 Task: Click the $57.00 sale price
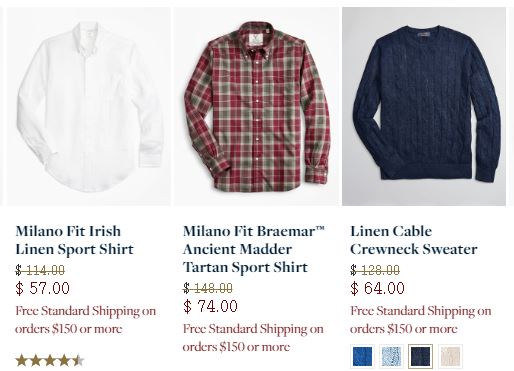point(43,288)
